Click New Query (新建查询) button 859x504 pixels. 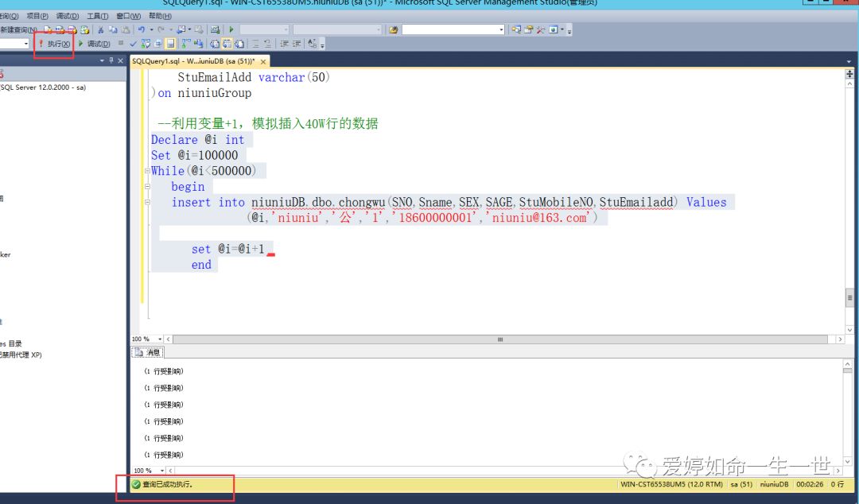tap(18, 29)
